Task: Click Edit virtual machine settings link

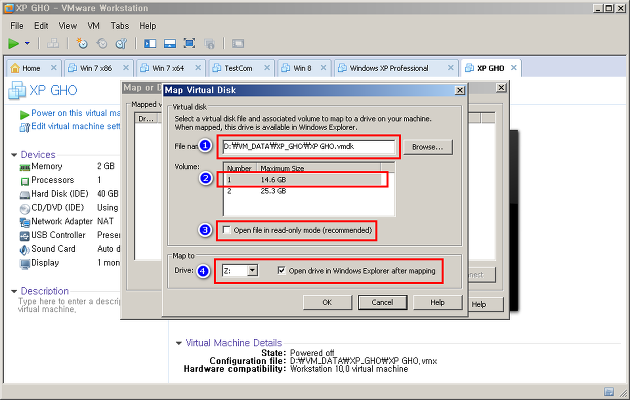Action: [x=76, y=126]
